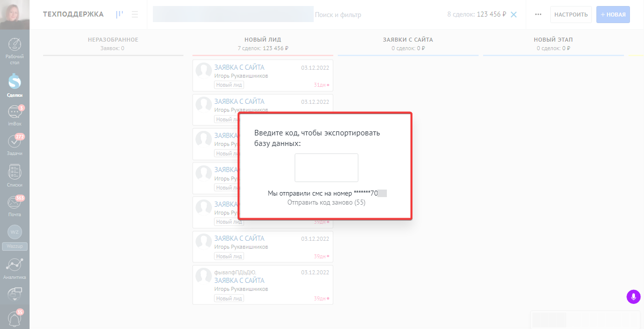644x329 pixels.
Task: Open the ТЕХПОДДЕРЖКА pipeline title
Action: pyautogui.click(x=73, y=14)
